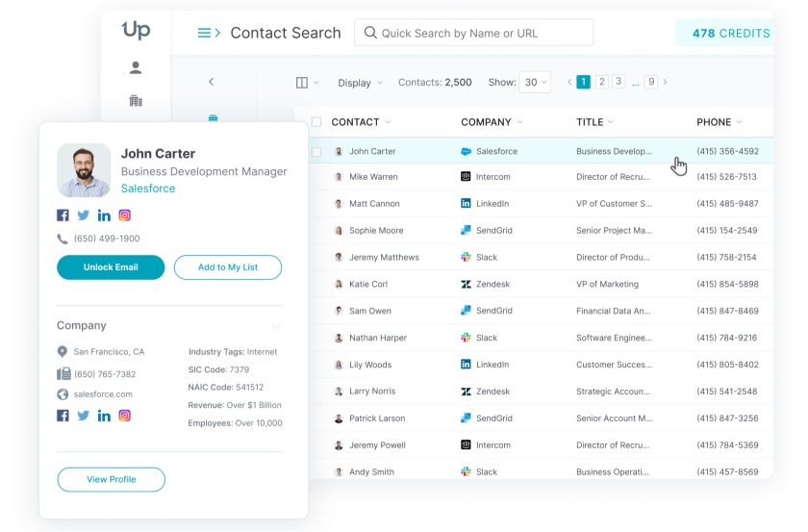The height and width of the screenshot is (532, 808).
Task: Go to next page with right arrow
Action: click(666, 82)
